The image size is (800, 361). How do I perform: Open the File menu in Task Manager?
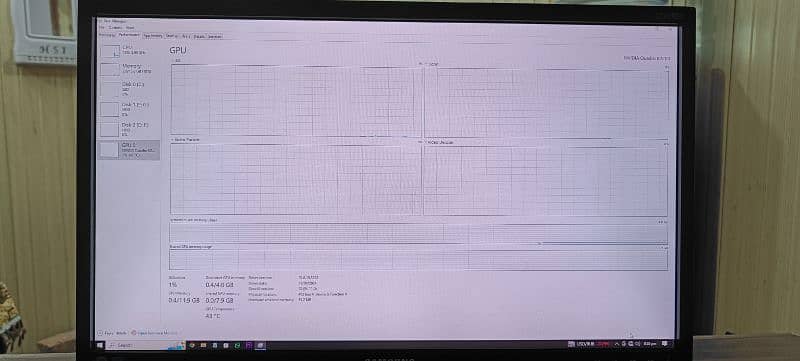point(102,28)
